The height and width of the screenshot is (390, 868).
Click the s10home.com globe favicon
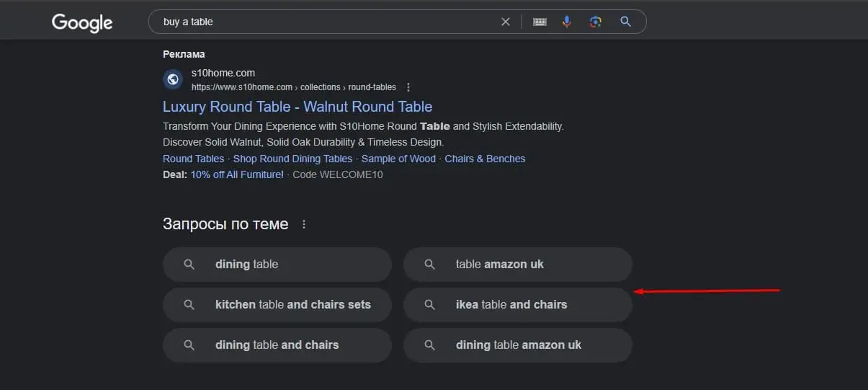(173, 79)
